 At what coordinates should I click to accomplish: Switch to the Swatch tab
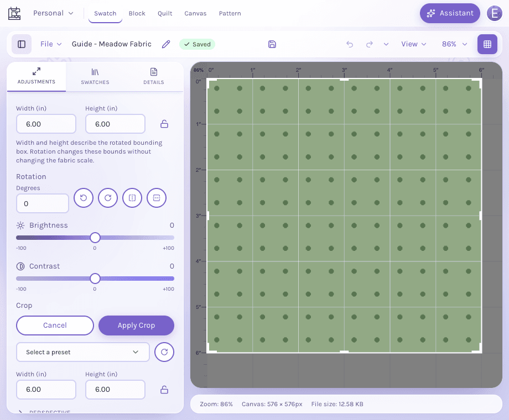point(105,13)
